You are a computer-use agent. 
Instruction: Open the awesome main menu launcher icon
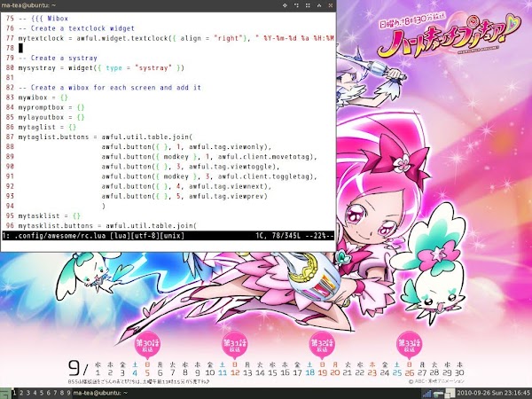(x=5, y=393)
